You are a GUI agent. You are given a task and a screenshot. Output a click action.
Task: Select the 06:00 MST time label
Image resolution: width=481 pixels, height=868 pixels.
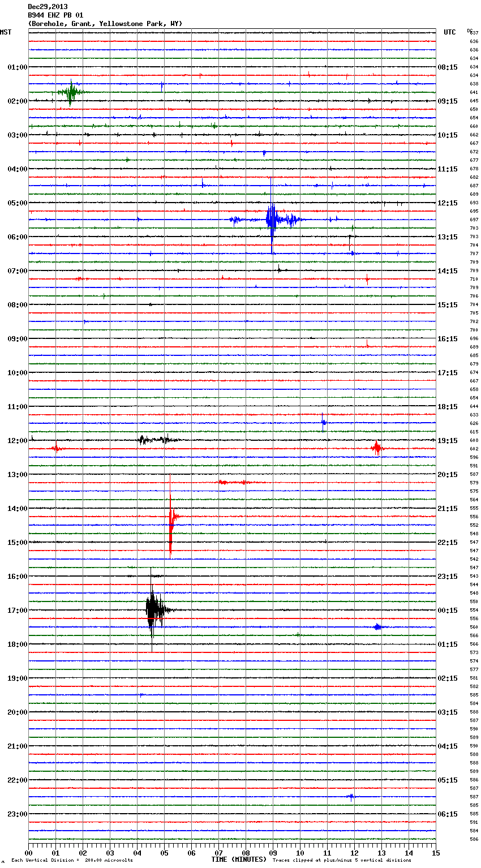17,237
